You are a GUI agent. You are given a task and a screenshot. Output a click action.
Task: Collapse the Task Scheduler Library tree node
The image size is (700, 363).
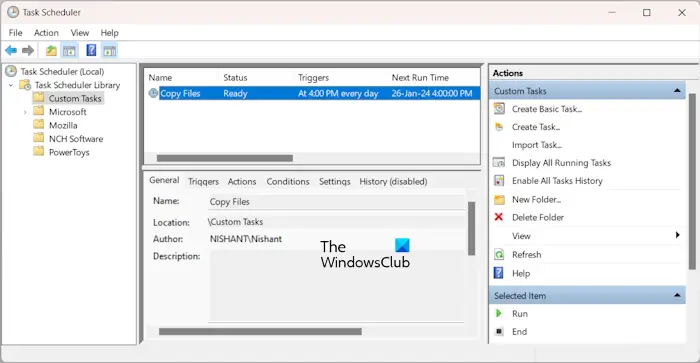click(x=11, y=85)
